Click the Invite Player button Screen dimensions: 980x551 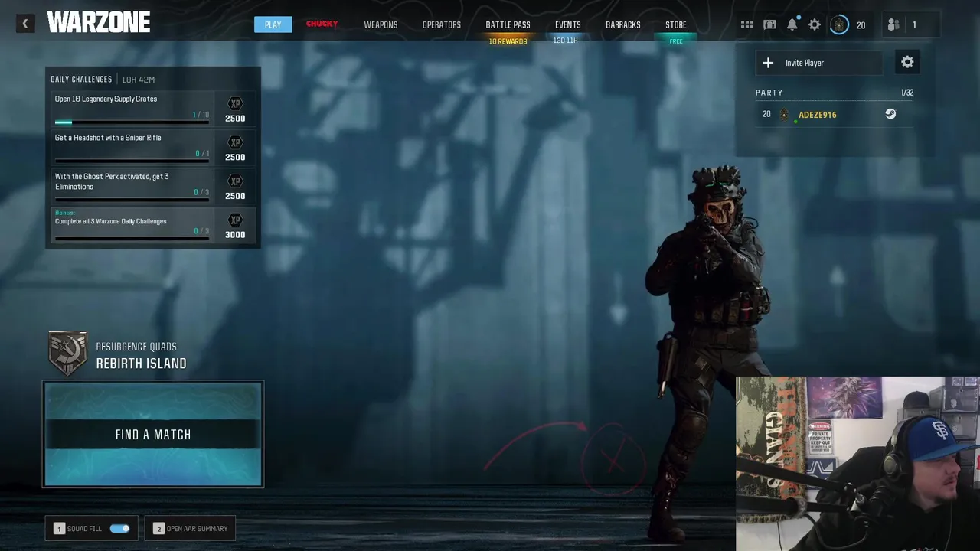[x=819, y=63]
